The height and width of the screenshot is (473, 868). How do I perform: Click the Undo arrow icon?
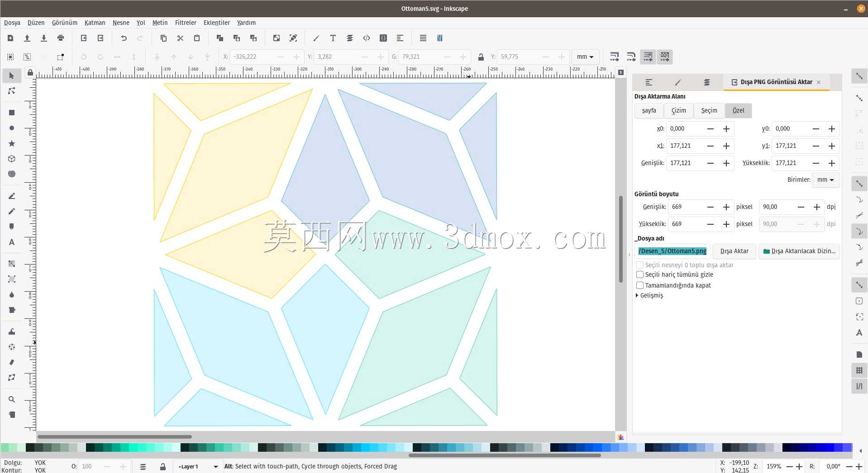tap(124, 38)
